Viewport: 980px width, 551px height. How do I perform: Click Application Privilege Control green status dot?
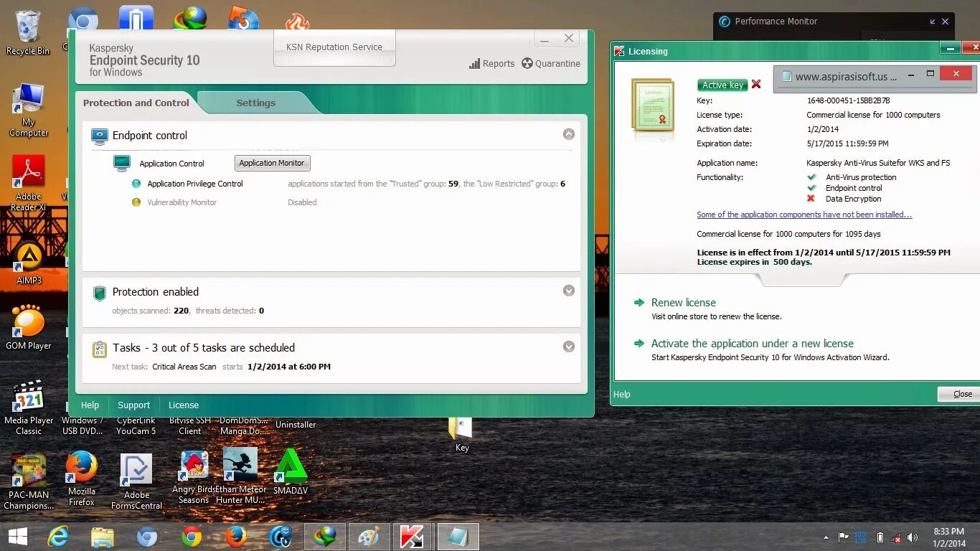[136, 184]
